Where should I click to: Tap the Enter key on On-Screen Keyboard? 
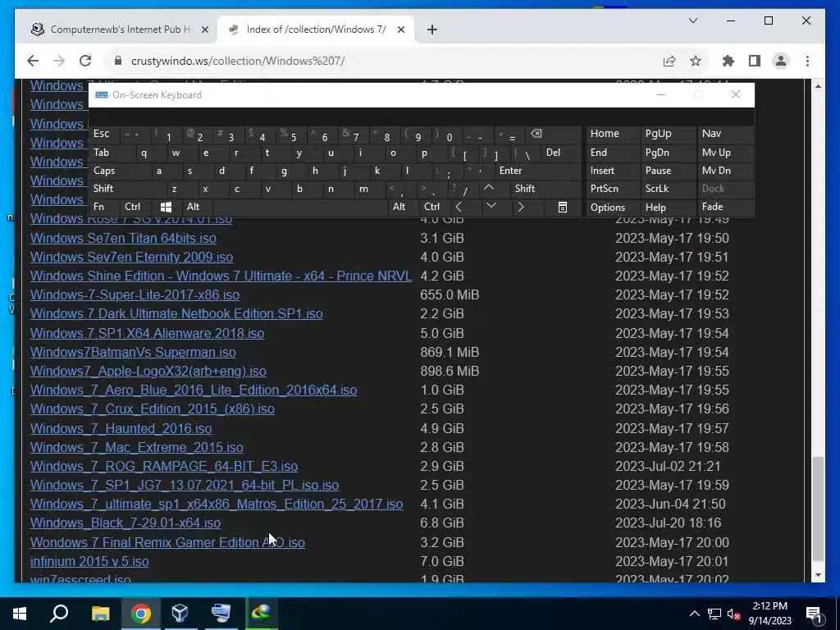coord(538,171)
